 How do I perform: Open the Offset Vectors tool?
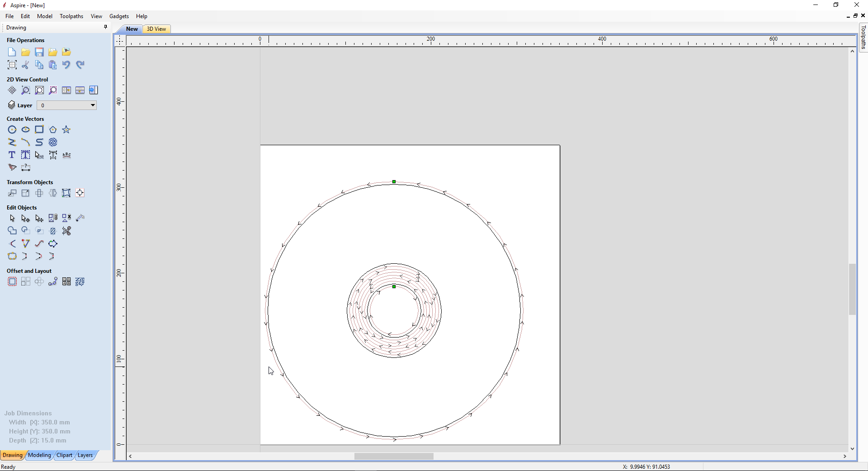pos(12,281)
